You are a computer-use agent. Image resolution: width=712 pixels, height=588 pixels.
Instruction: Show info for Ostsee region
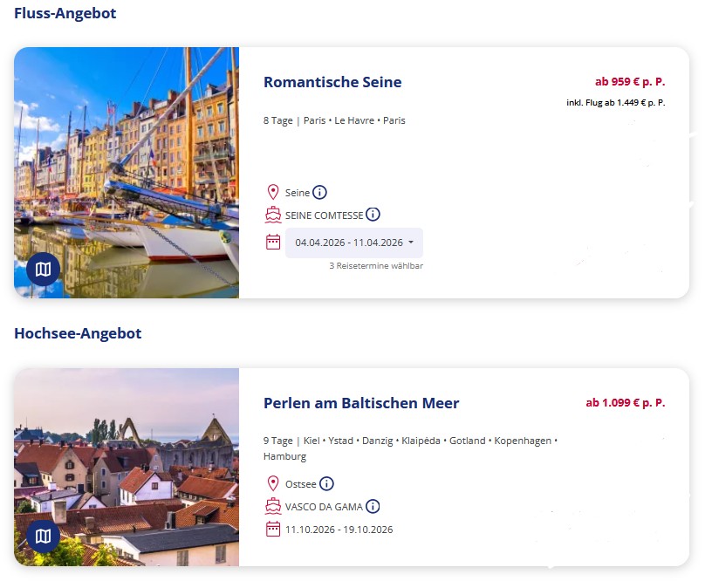326,483
